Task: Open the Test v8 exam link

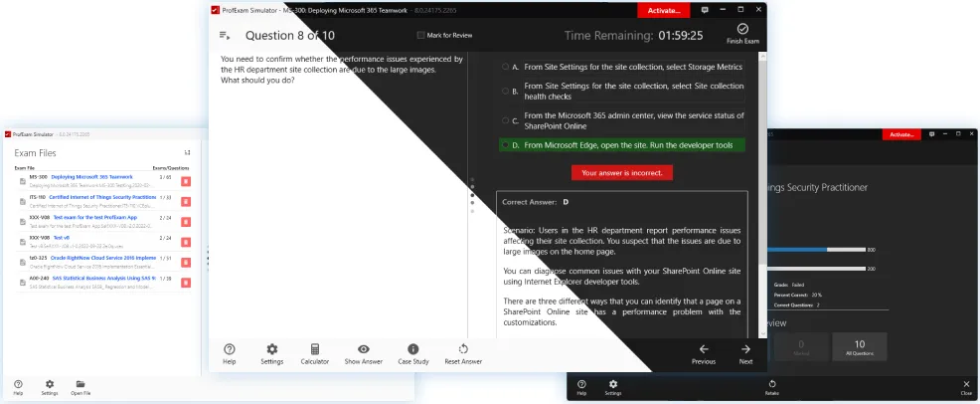Action: 61,238
